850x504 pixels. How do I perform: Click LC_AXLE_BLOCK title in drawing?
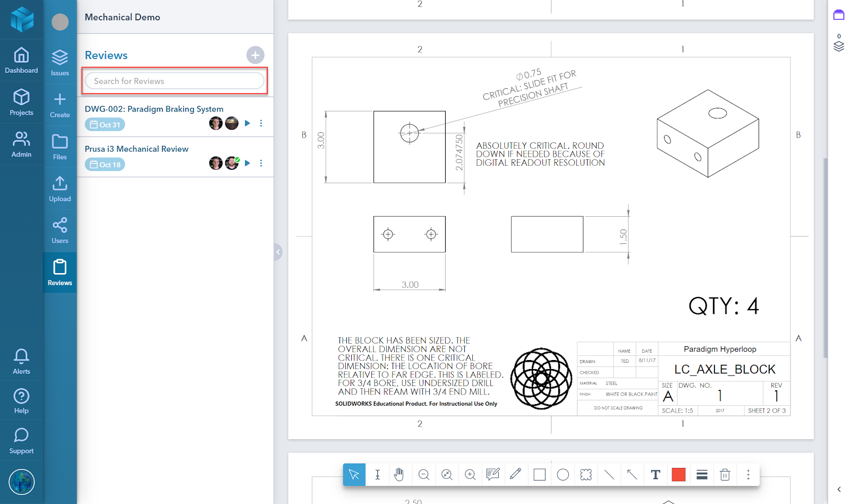[725, 369]
